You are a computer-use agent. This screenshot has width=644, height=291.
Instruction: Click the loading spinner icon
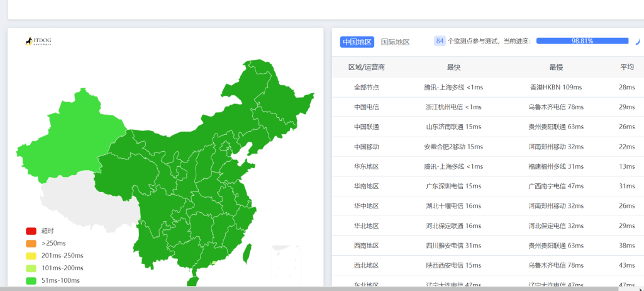coord(637,41)
